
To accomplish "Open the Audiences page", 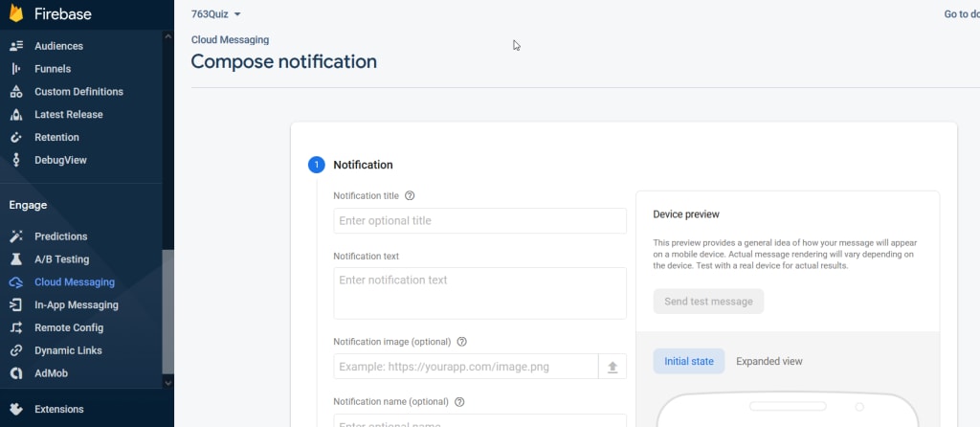I will click(x=58, y=46).
